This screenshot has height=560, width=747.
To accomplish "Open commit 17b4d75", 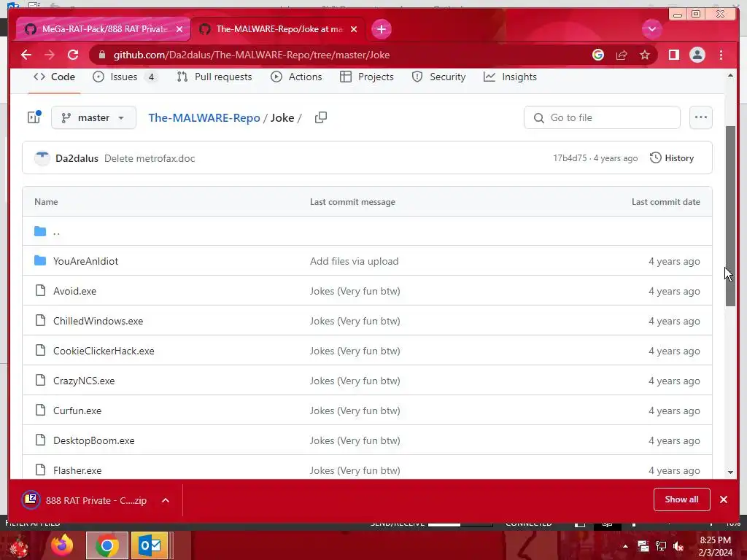I will coord(570,158).
